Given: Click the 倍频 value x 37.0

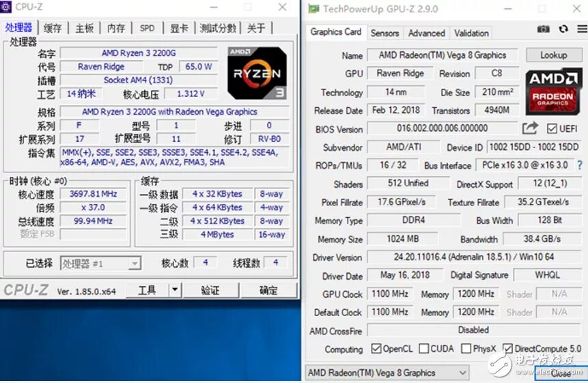Looking at the screenshot, I should pos(93,208).
